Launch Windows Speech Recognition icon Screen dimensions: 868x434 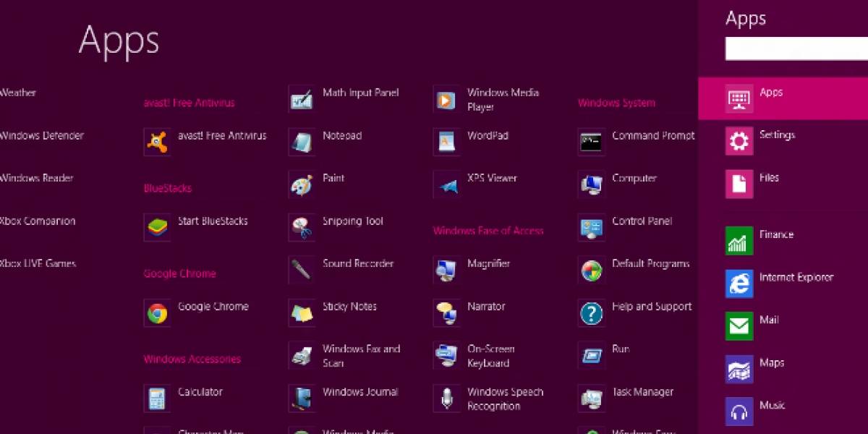click(x=446, y=398)
